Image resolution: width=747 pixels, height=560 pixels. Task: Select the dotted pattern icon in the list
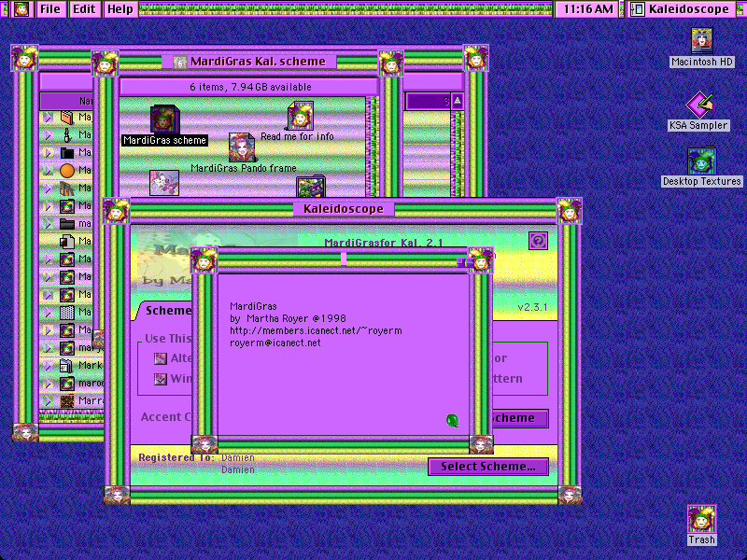67,313
